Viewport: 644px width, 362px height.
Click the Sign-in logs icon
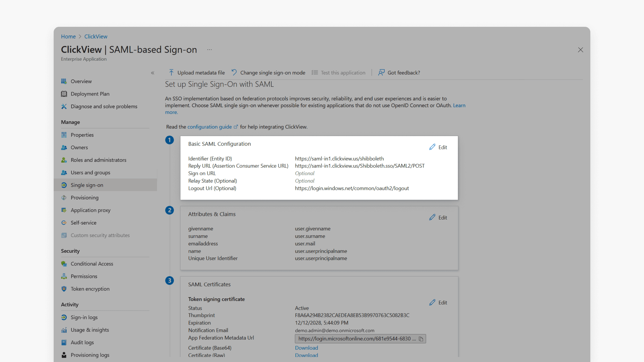click(64, 317)
